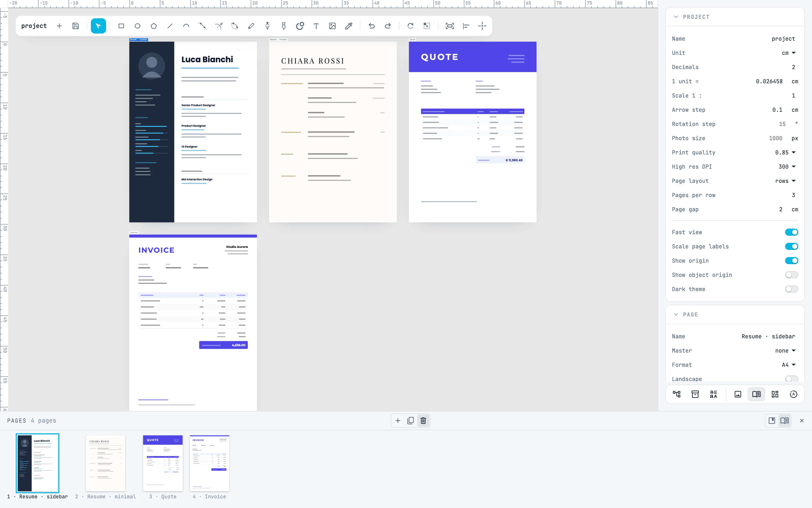This screenshot has width=812, height=508.
Task: Open the pages book panel tab
Action: [x=756, y=394]
